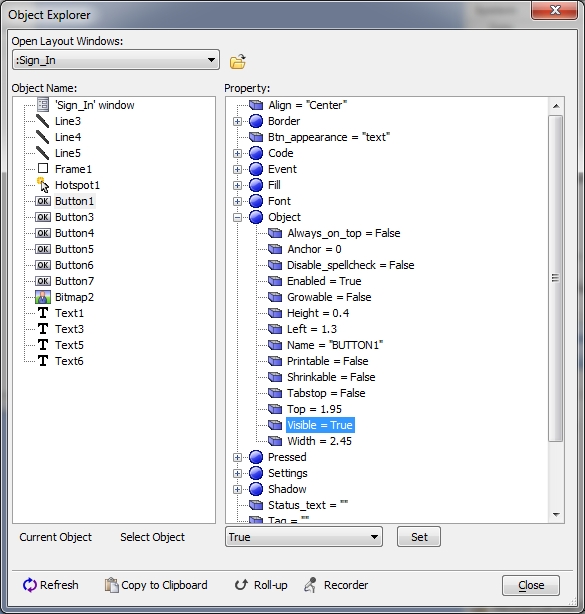Click the OK icon next to Button3
Viewport: 585px width, 614px height.
[x=43, y=217]
